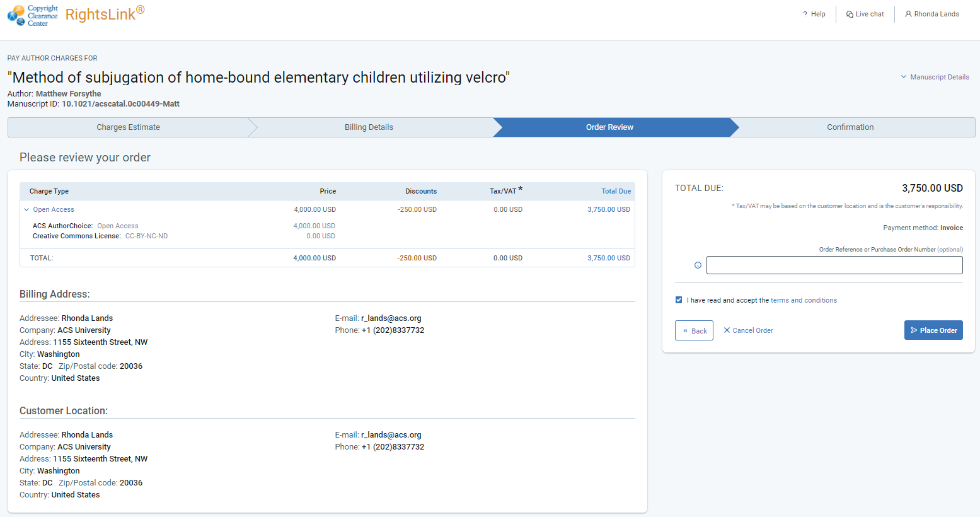Toggle the terms and conditions acceptance checkbox
The height and width of the screenshot is (517, 980).
[679, 300]
